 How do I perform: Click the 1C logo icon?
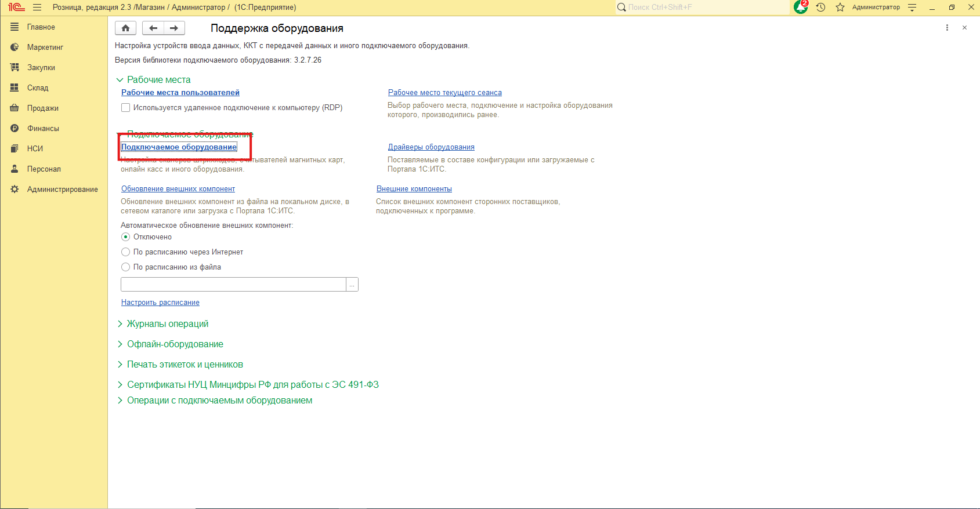tap(16, 7)
